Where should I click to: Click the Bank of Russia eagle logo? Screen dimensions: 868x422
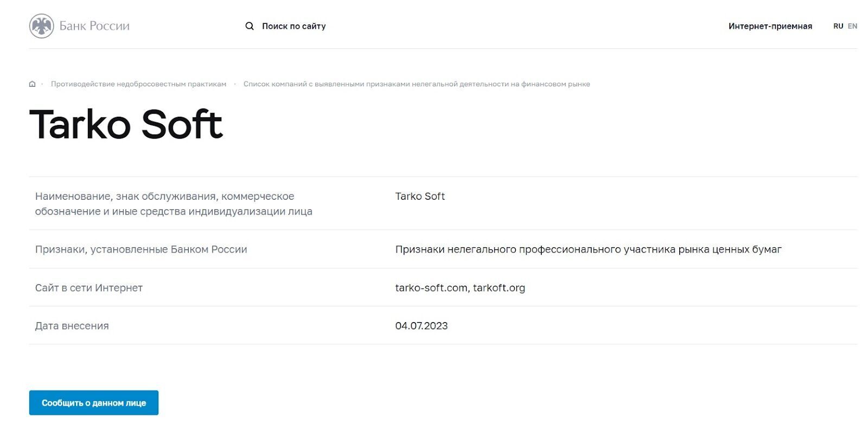coord(41,26)
